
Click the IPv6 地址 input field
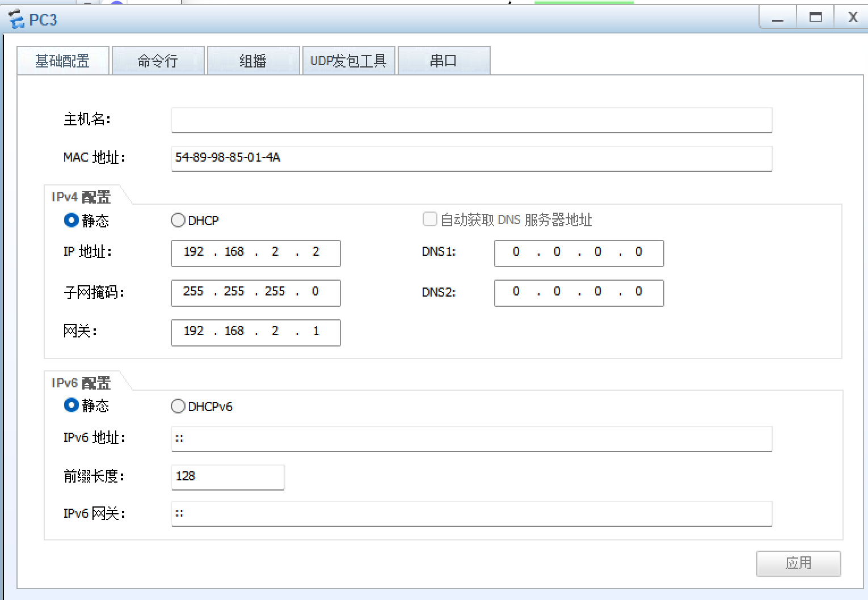coord(471,438)
